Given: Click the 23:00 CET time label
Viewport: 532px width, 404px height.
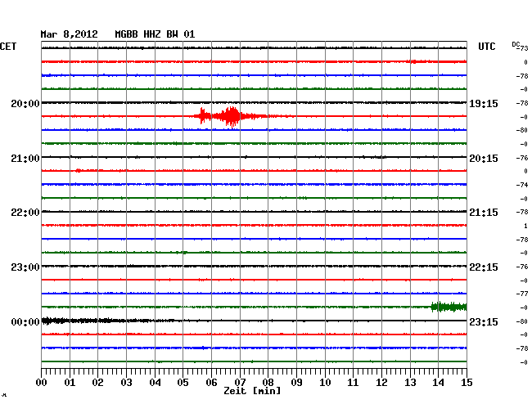Looking at the screenshot, I should tap(25, 267).
